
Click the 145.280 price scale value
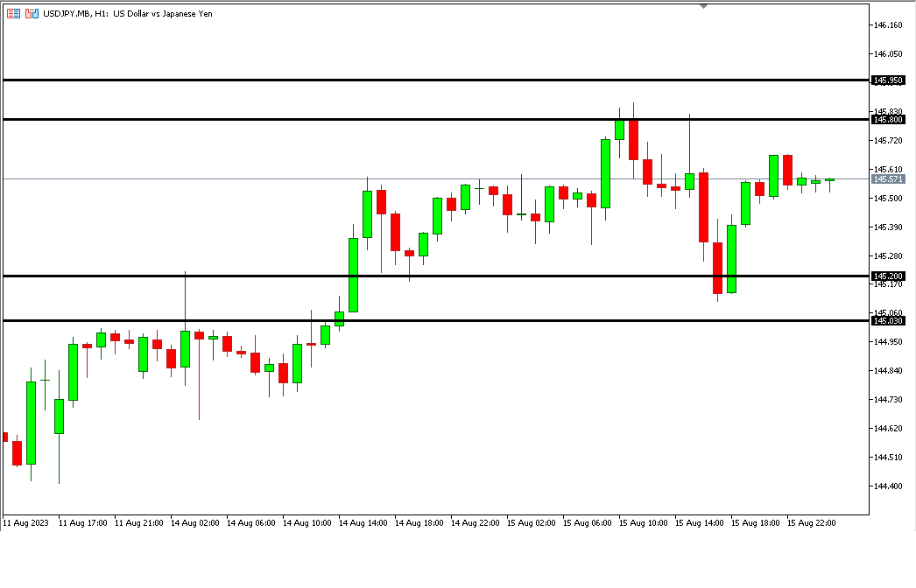(x=888, y=255)
